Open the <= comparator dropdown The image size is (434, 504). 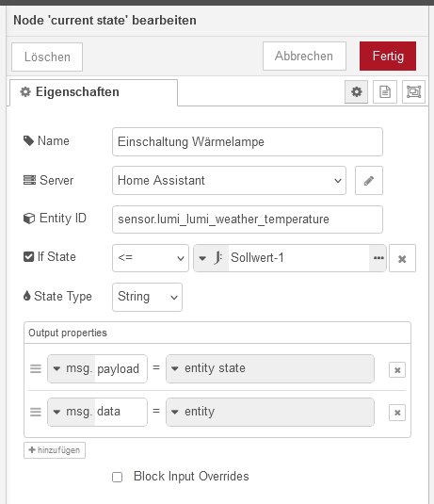click(151, 258)
